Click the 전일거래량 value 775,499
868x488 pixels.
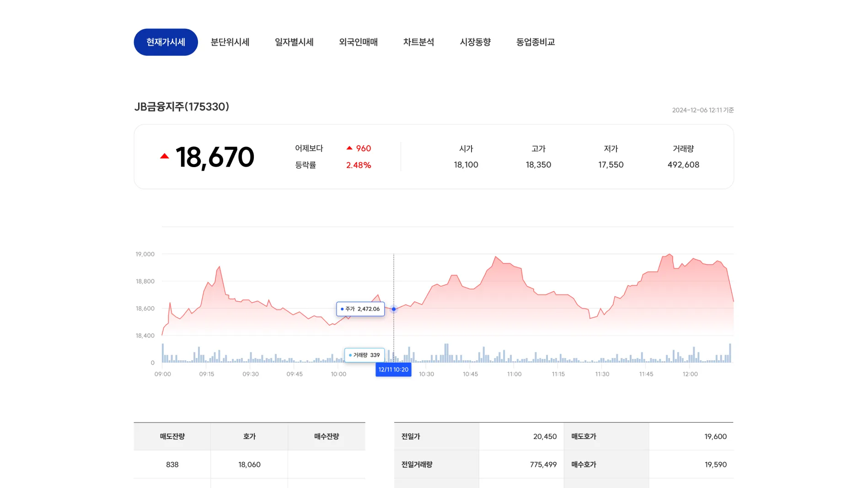543,465
